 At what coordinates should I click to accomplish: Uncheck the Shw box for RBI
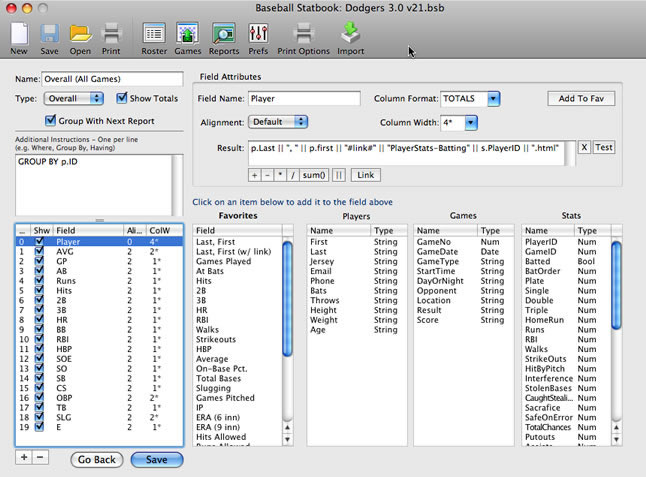pyautogui.click(x=39, y=339)
